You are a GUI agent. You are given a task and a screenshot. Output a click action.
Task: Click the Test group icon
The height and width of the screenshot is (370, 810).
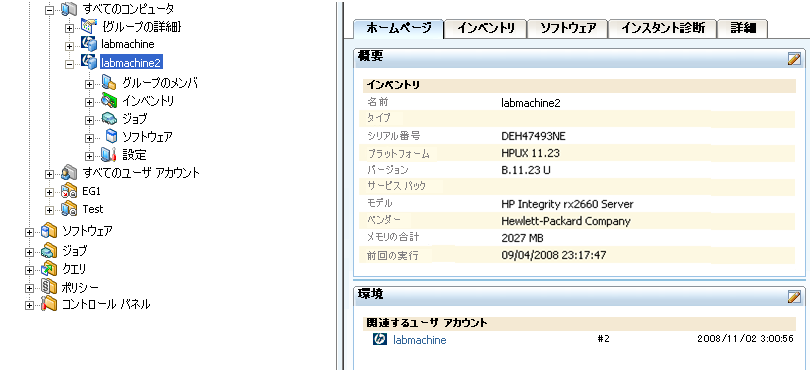69,209
